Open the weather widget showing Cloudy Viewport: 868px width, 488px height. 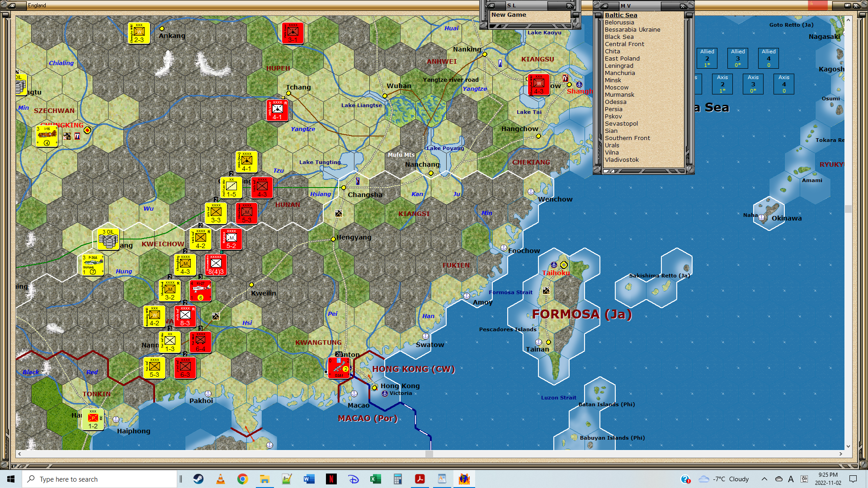tap(723, 479)
